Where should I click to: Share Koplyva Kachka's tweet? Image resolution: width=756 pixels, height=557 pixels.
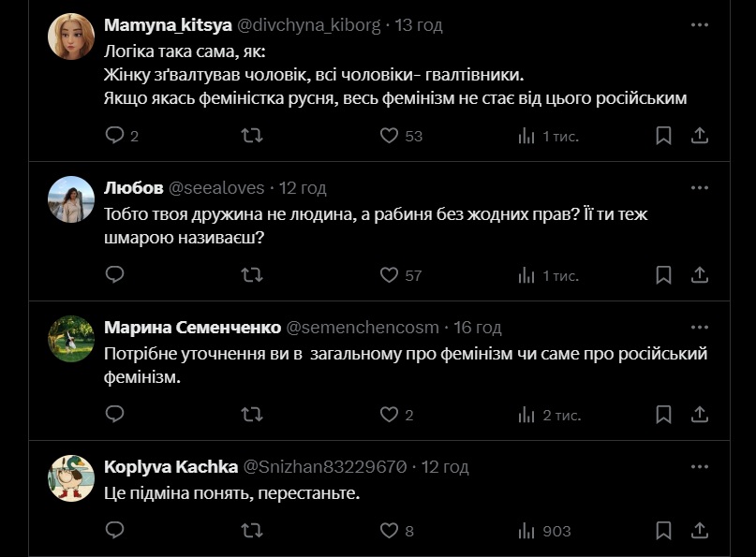(x=699, y=531)
